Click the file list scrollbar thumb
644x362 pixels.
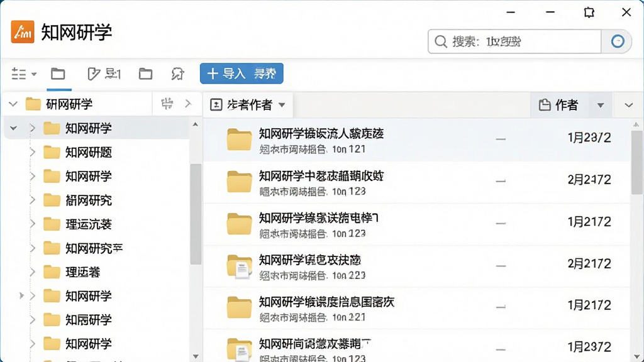[636, 163]
